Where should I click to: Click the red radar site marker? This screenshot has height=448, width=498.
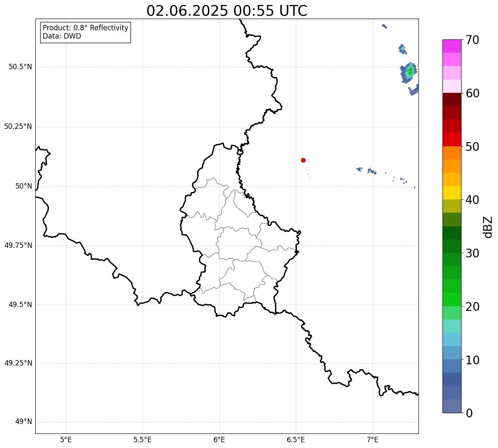[303, 160]
